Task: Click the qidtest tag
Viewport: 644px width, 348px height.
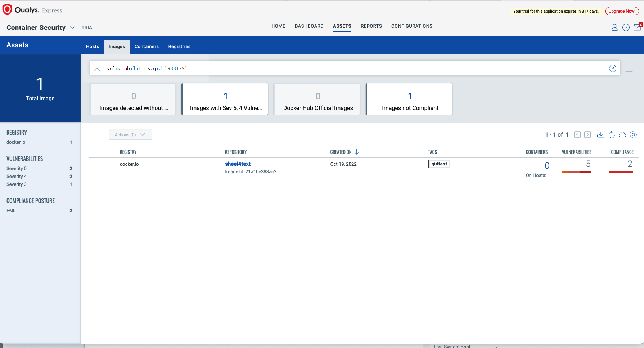Action: (439, 164)
